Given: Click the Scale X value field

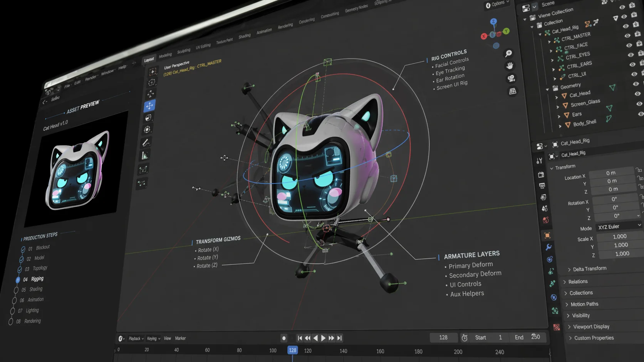Looking at the screenshot, I should [620, 237].
